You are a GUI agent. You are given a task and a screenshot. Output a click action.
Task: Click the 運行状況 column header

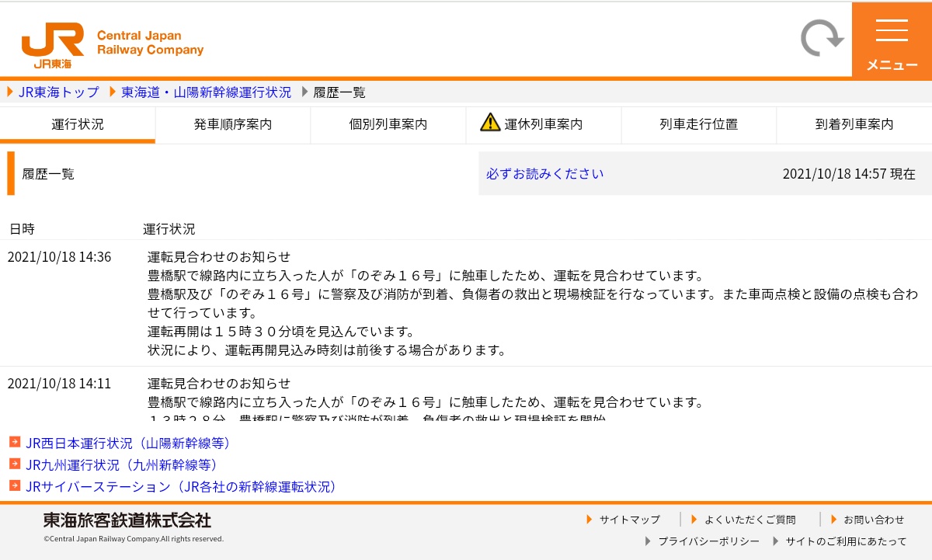click(169, 229)
